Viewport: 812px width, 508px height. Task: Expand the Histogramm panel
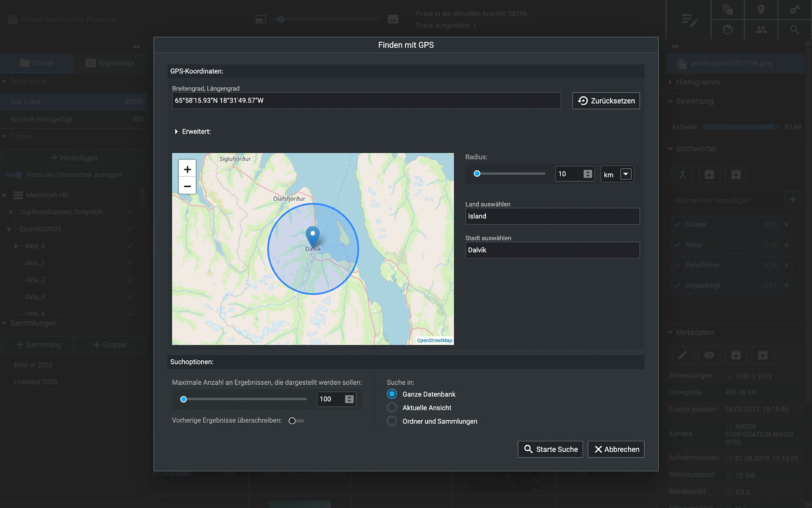tap(670, 82)
